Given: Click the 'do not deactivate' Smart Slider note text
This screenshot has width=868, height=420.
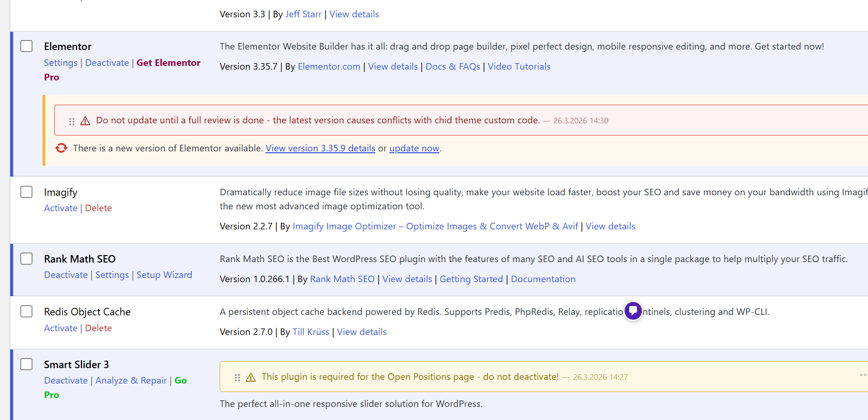Looking at the screenshot, I should (410, 377).
